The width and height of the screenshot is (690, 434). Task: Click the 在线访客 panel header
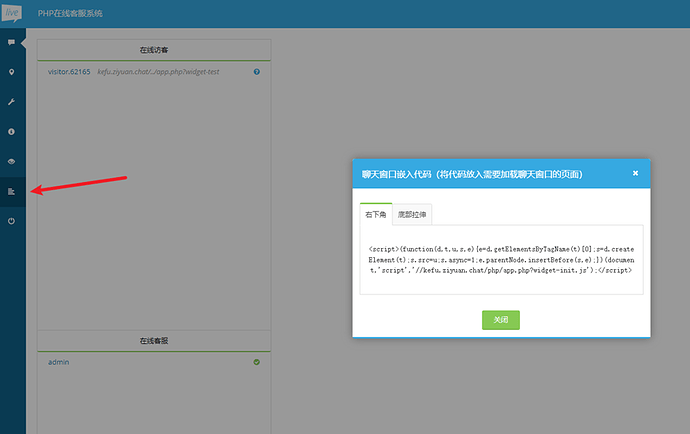tap(154, 50)
